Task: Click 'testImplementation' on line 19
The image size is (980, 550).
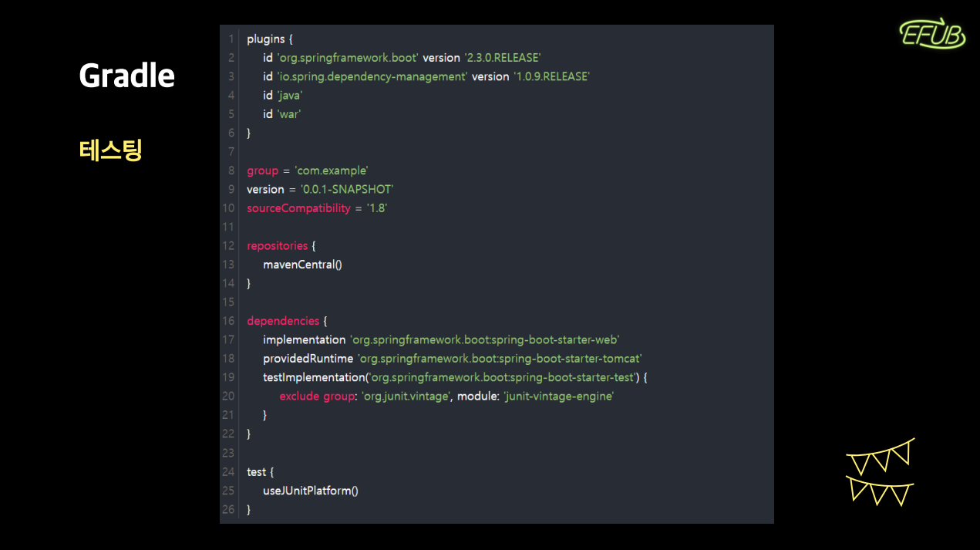Action: point(314,377)
